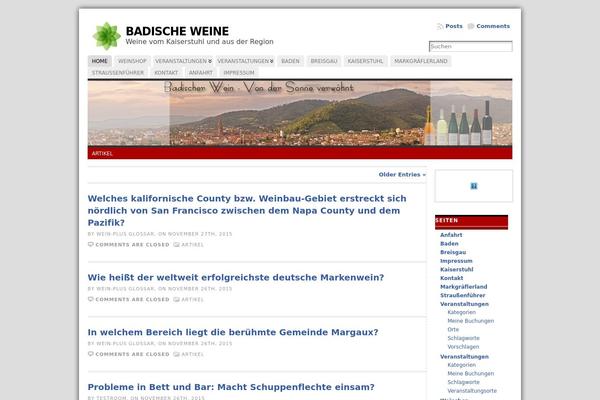Open Baden in the Seiten sidebar
600x400 pixels.
[449, 244]
